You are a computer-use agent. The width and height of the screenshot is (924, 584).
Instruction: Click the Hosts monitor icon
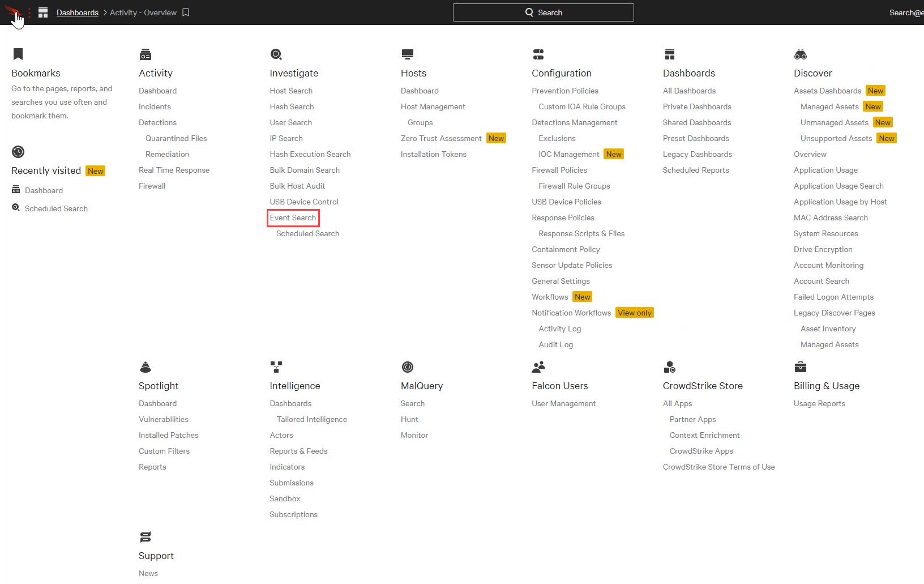408,54
